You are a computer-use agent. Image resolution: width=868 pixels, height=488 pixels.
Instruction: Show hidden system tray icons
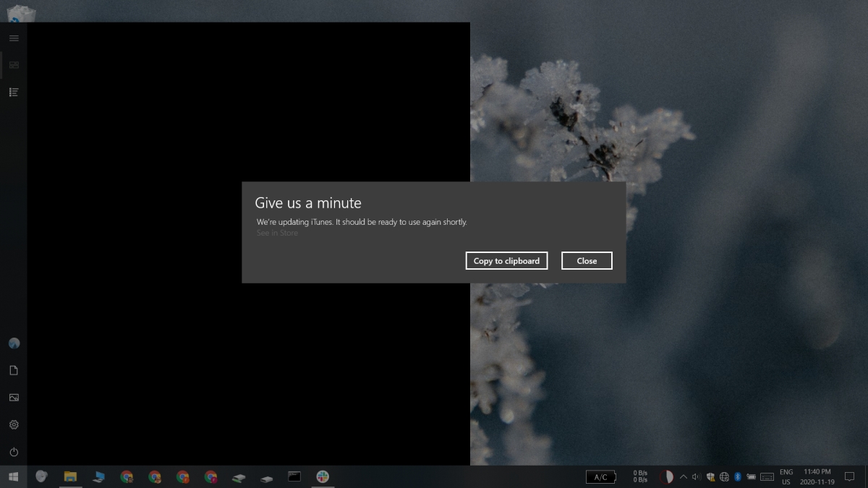pyautogui.click(x=683, y=477)
